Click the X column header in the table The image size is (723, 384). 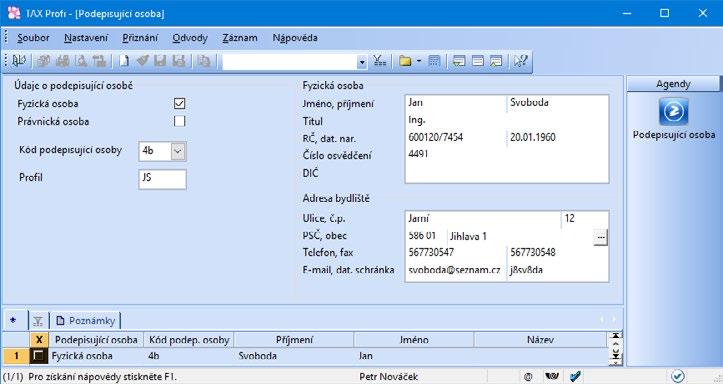[x=39, y=340]
